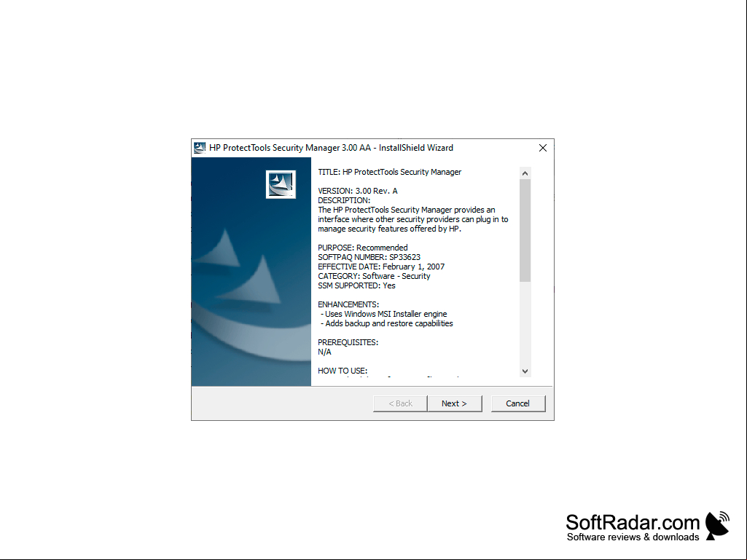Image resolution: width=747 pixels, height=560 pixels.
Task: Click 'CATEGORY: Software - Security' line
Action: pyautogui.click(x=374, y=276)
